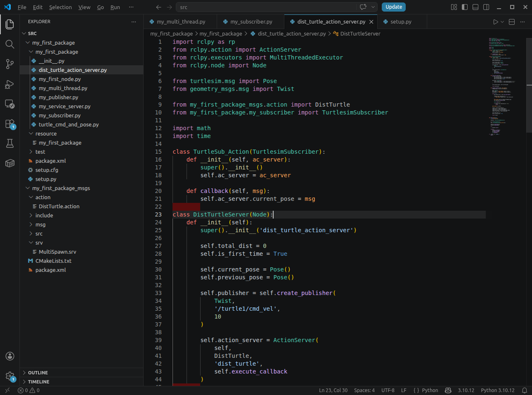Open additional menu items ellipsis
532x395 pixels.
(131, 7)
